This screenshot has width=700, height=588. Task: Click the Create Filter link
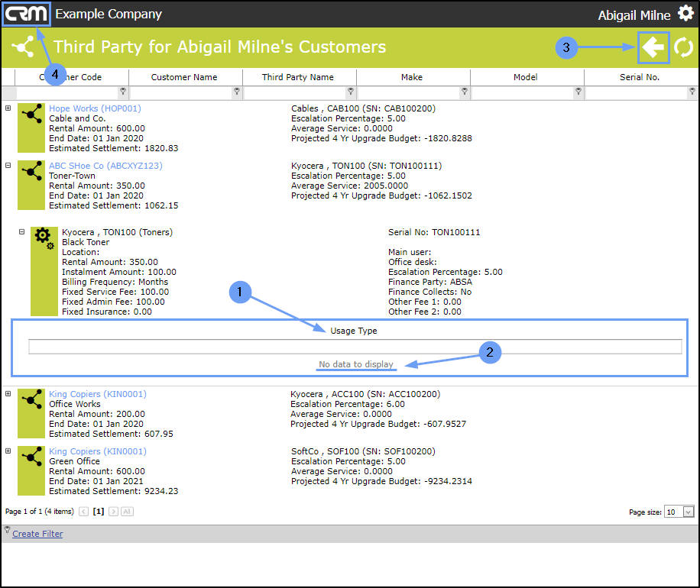(37, 534)
